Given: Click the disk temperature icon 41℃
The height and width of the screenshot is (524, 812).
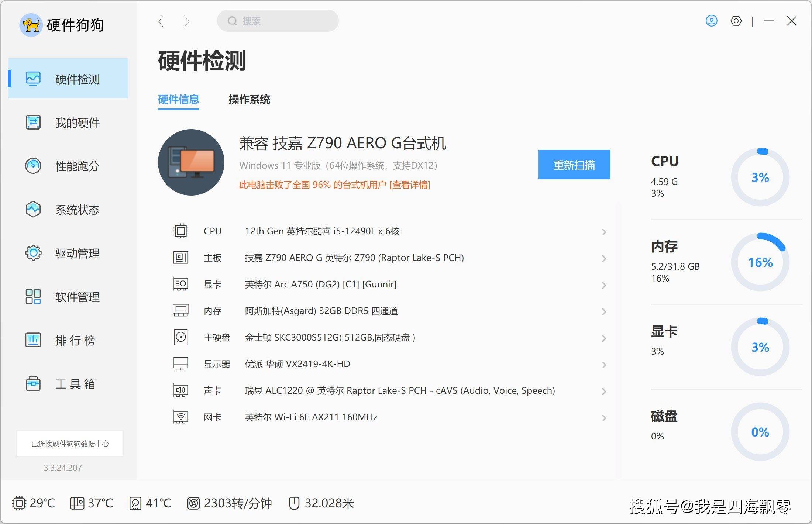Looking at the screenshot, I should 135,503.
